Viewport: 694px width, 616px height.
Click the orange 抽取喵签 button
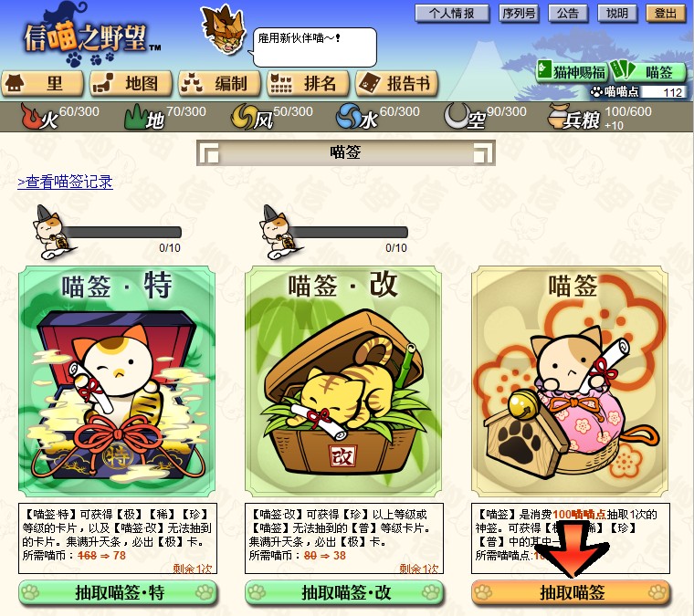tap(571, 592)
